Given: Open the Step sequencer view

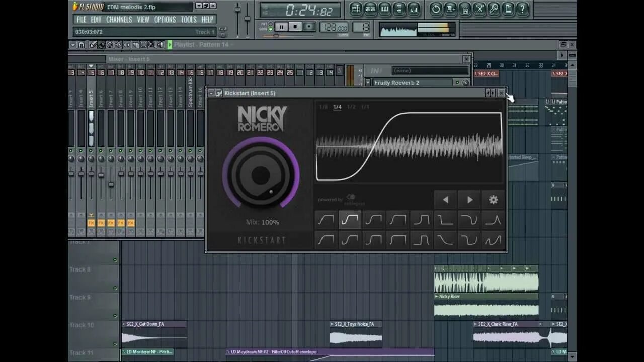Looking at the screenshot, I should [370, 9].
